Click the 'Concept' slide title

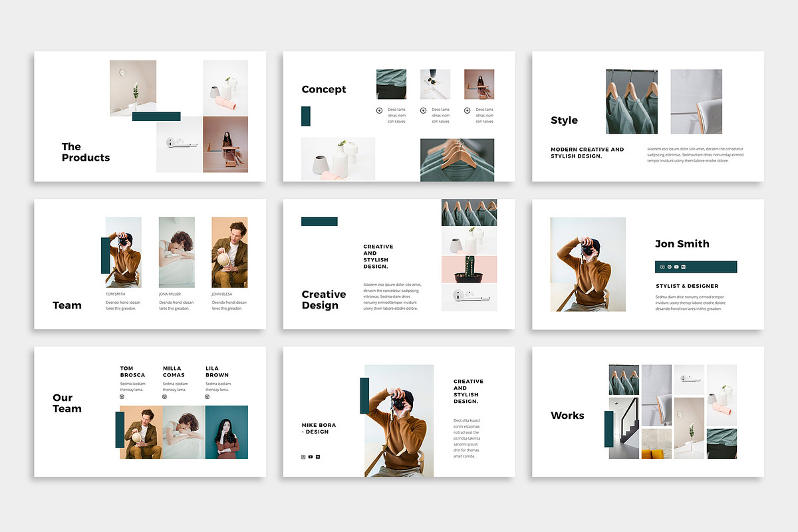324,89
